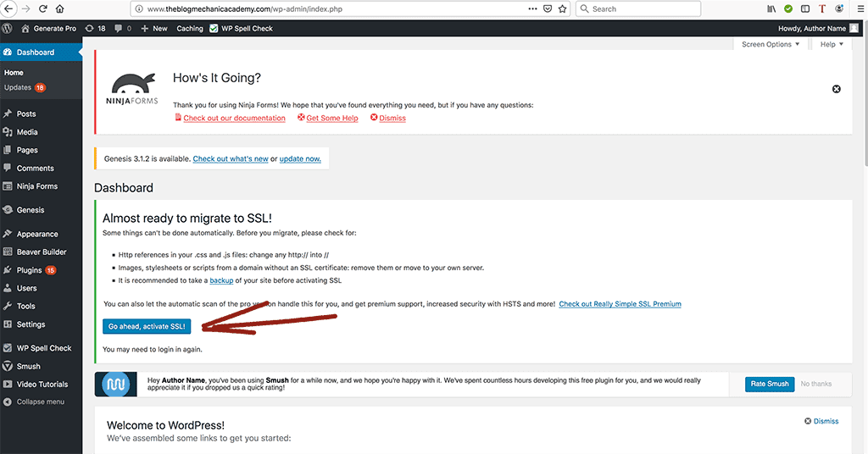
Task: Go to the browser home icon
Action: 59,8
